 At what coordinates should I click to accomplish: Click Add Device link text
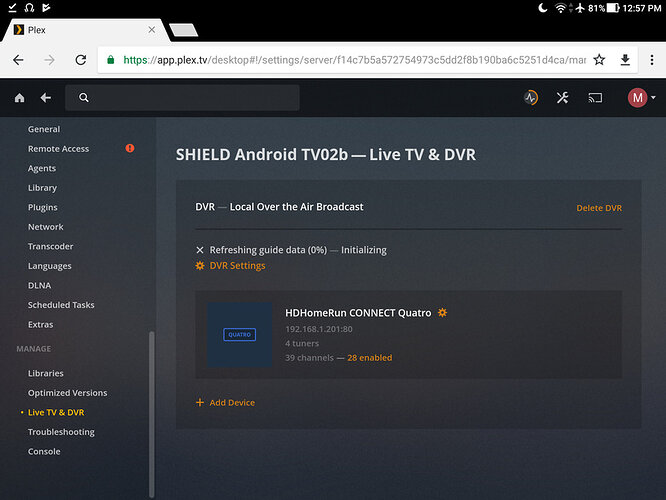pyautogui.click(x=232, y=402)
